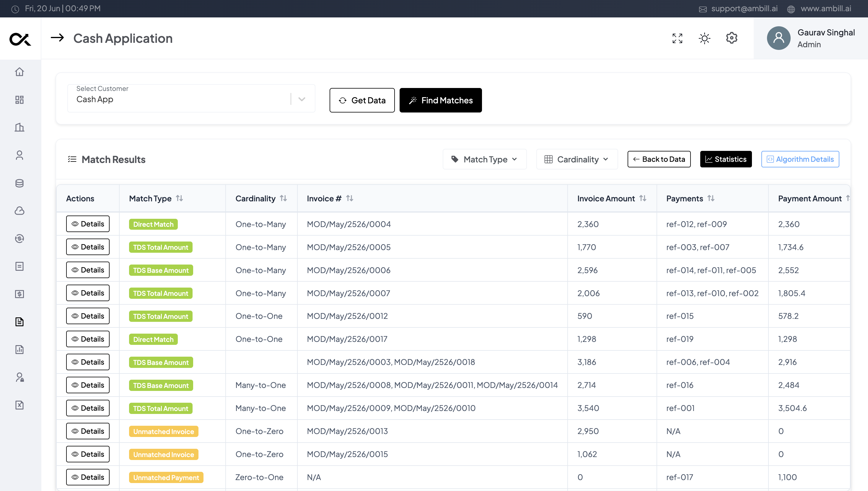View Details for unmatched invoice MOD/May/2526/0013
This screenshot has width=868, height=491.
[x=88, y=431]
